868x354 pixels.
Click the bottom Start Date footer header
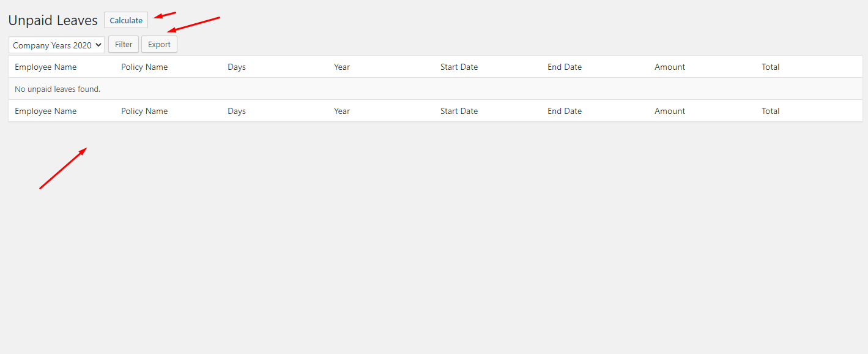(459, 111)
